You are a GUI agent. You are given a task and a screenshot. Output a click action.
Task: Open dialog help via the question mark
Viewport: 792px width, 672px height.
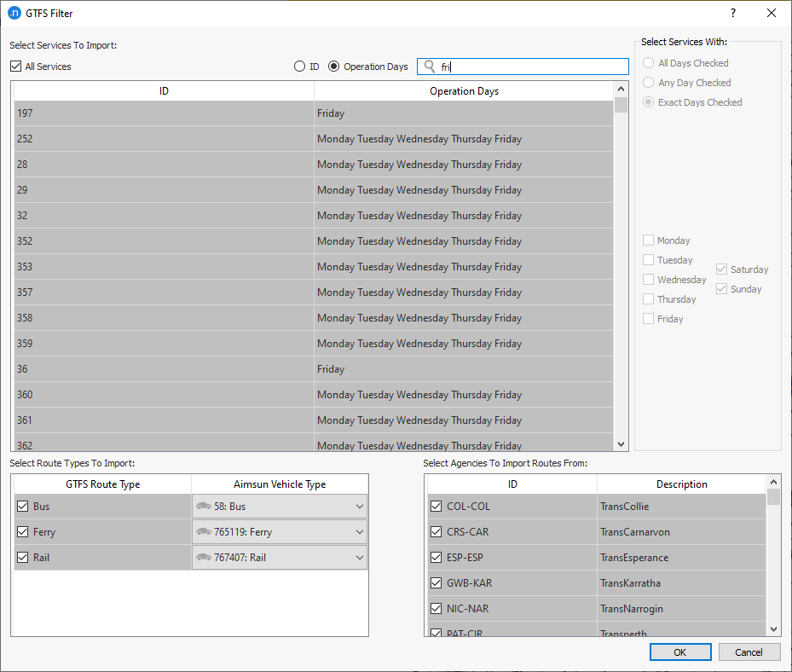(x=732, y=13)
